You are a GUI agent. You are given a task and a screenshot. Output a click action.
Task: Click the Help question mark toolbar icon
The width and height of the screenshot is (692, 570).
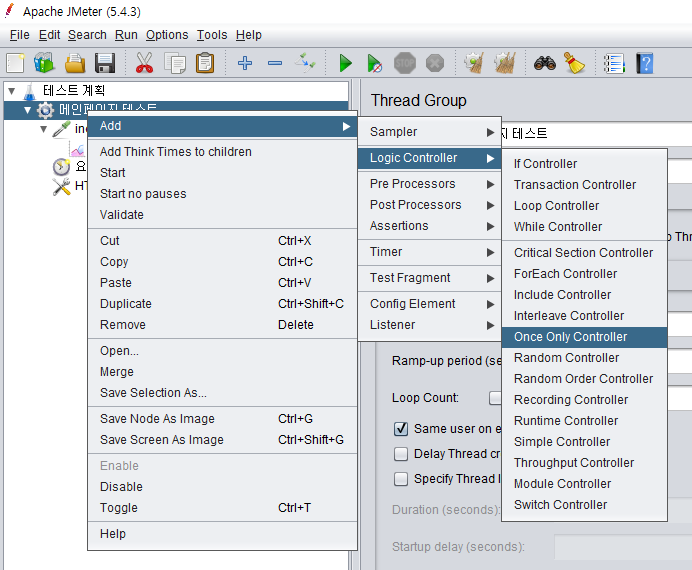pyautogui.click(x=645, y=63)
